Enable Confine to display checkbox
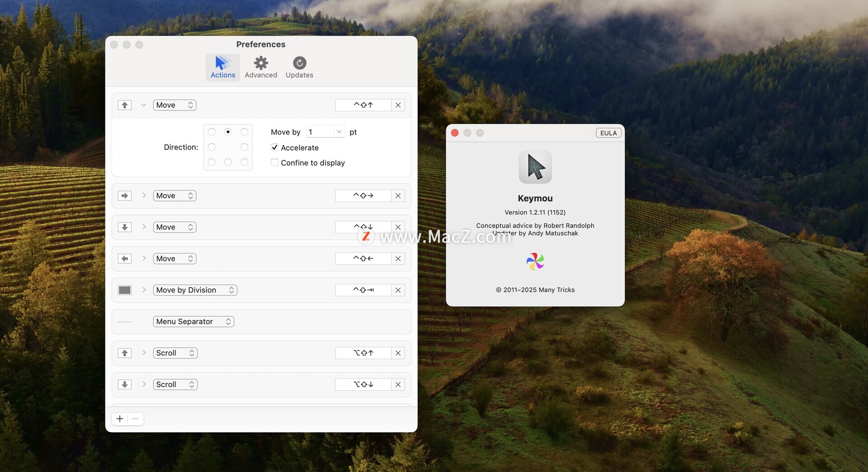868x472 pixels. pyautogui.click(x=274, y=163)
